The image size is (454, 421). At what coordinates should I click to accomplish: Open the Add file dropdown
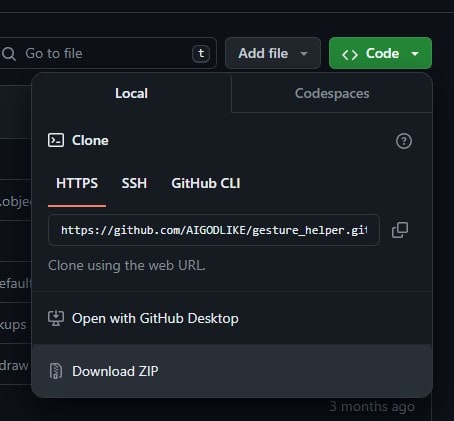(273, 53)
